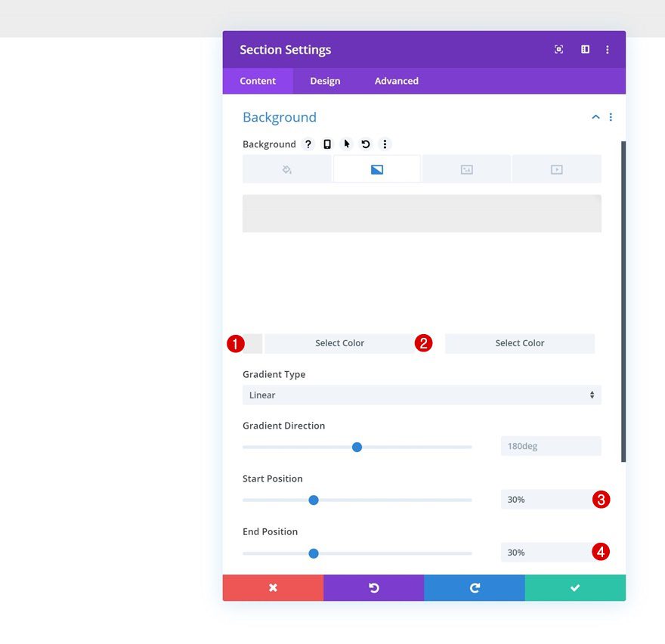The width and height of the screenshot is (665, 644).
Task: Select the solid color background type icon
Action: pyautogui.click(x=286, y=169)
